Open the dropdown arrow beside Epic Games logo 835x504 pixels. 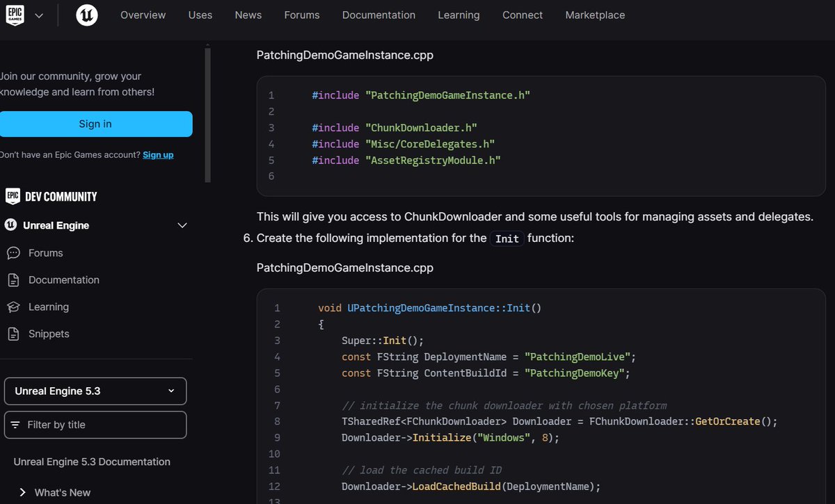tap(39, 15)
